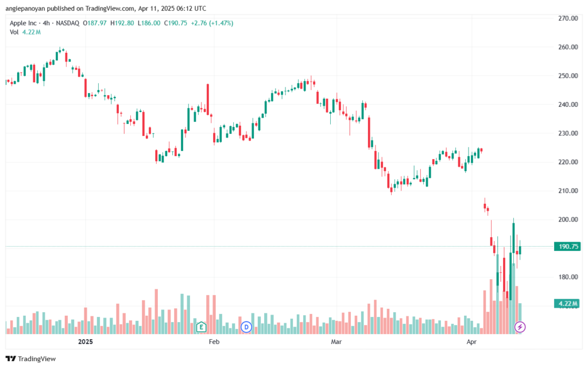Click the TradingView logo icon
588x368 pixels.
pos(10,359)
